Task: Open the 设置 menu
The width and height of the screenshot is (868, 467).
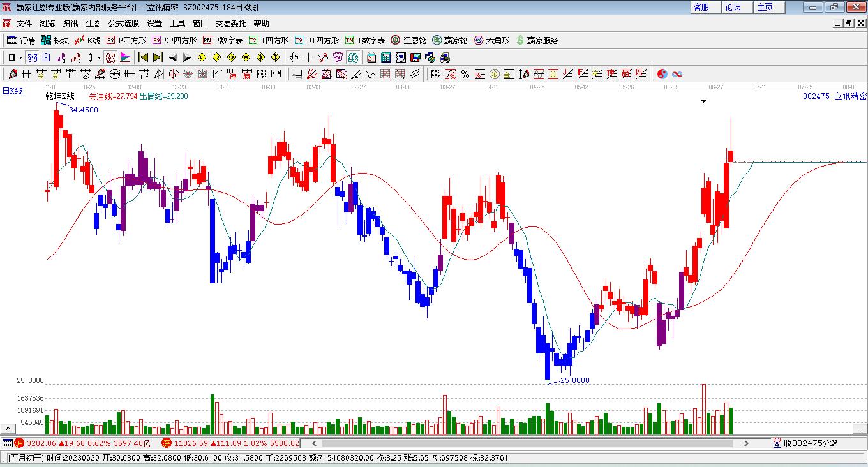Action: [154, 24]
